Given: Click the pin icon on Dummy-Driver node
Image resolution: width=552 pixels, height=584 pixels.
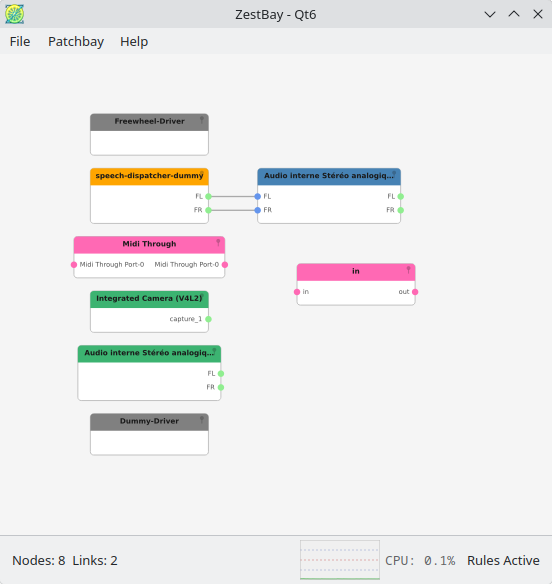Looking at the screenshot, I should click(202, 420).
